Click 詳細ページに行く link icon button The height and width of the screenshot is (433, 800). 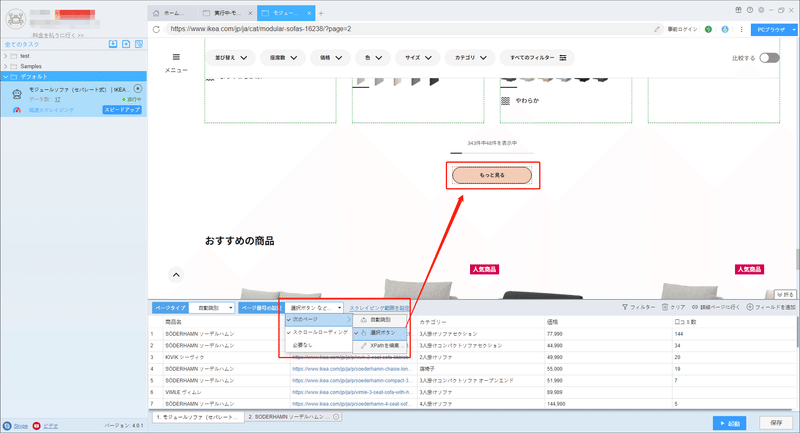coord(715,307)
